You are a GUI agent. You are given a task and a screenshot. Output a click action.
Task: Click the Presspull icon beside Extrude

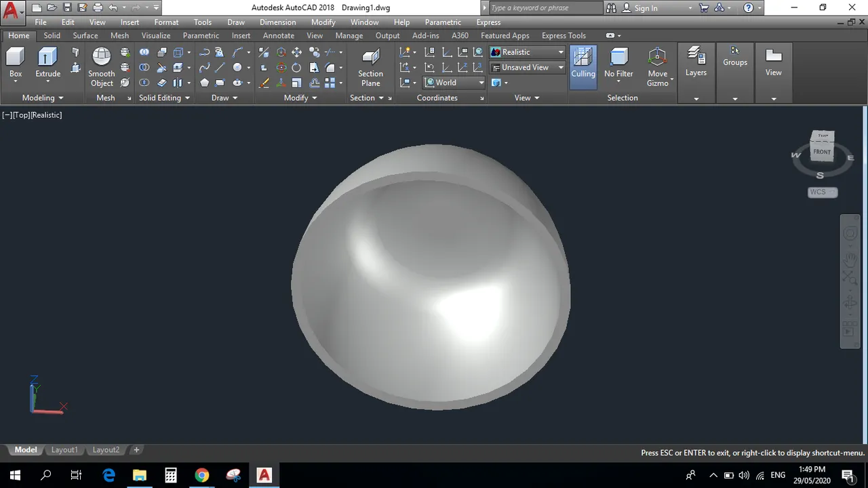coord(75,68)
